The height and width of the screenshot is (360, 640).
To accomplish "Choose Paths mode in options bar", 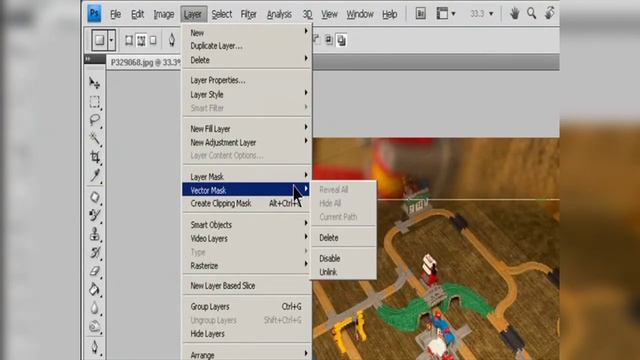I will pos(141,40).
